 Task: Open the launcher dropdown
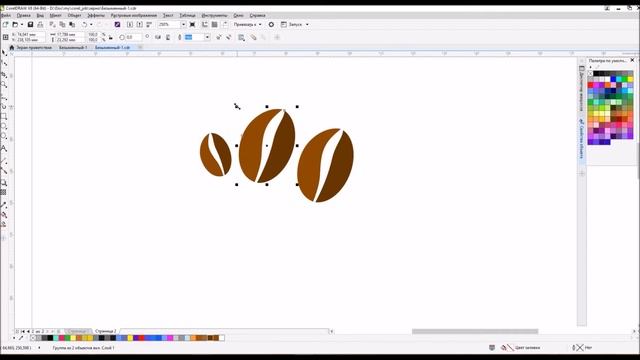point(307,24)
